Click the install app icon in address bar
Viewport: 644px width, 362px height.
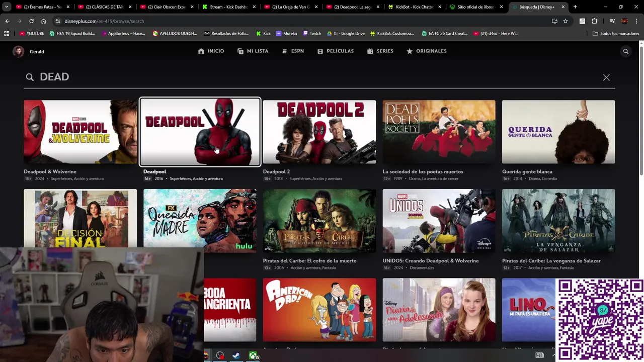pos(554,21)
